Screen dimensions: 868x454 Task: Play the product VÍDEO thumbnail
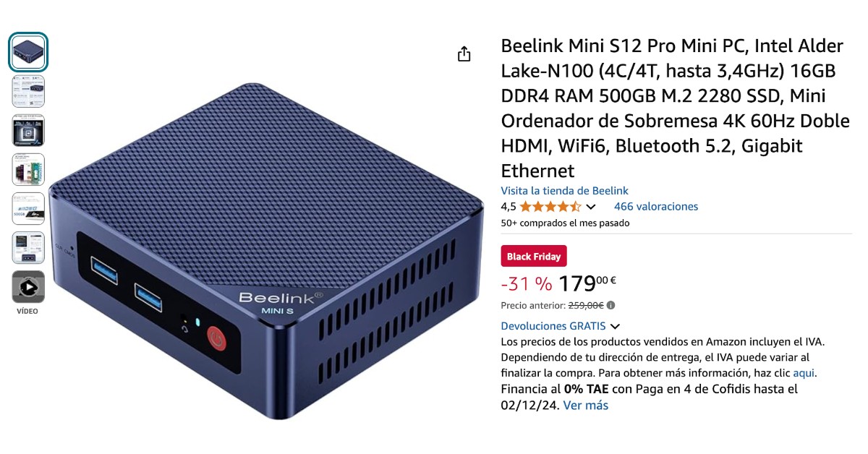point(28,287)
